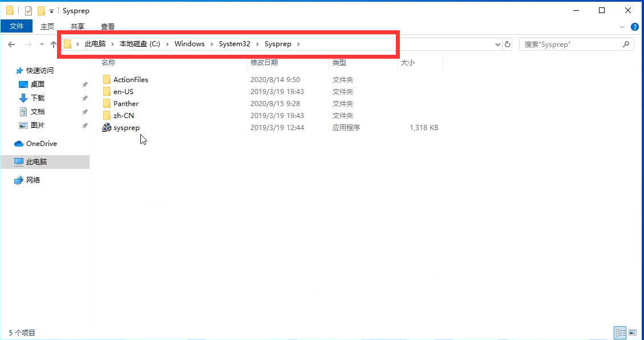Open the address bar history dropdown
The image size is (644, 340).
[x=498, y=44]
